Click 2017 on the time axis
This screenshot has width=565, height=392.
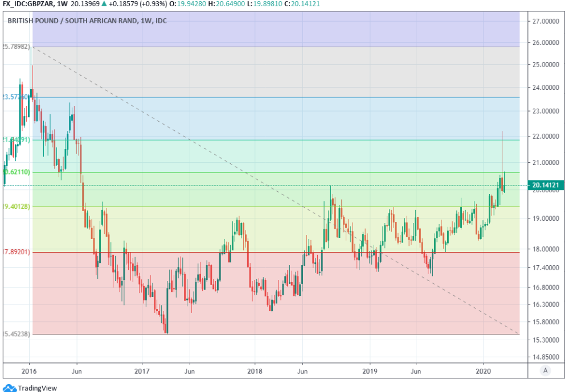[142, 370]
